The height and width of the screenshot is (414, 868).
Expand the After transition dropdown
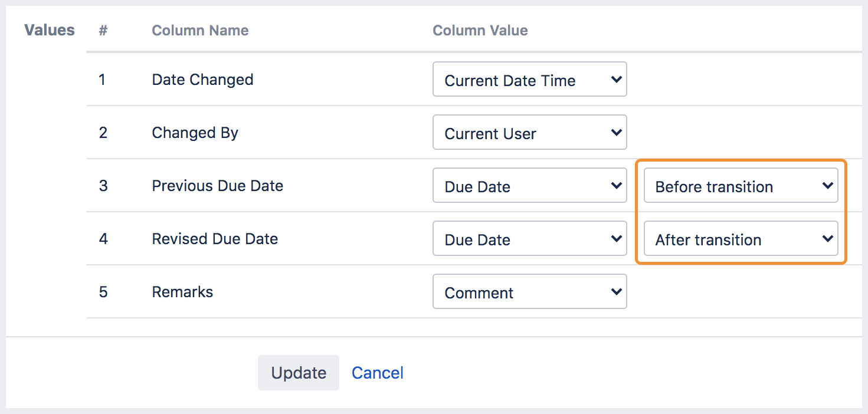click(741, 239)
